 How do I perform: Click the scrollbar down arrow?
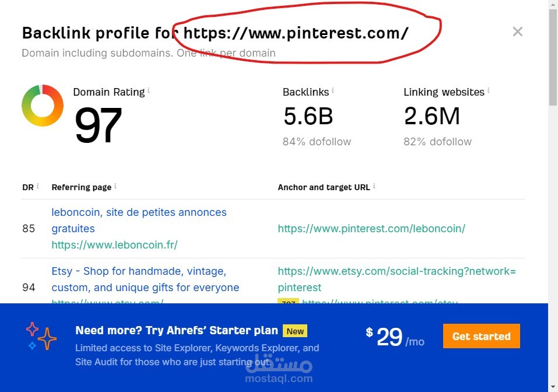(553, 387)
